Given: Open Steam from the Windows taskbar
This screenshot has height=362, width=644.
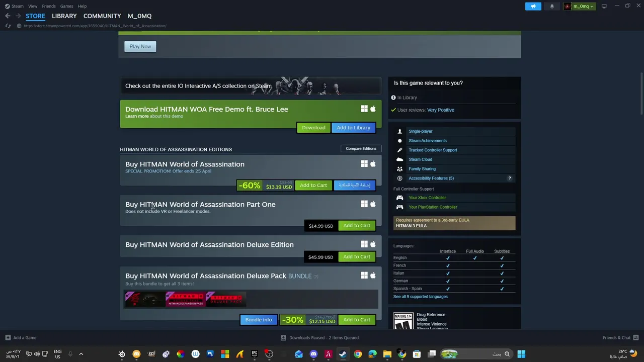Looking at the screenshot, I should (343, 354).
